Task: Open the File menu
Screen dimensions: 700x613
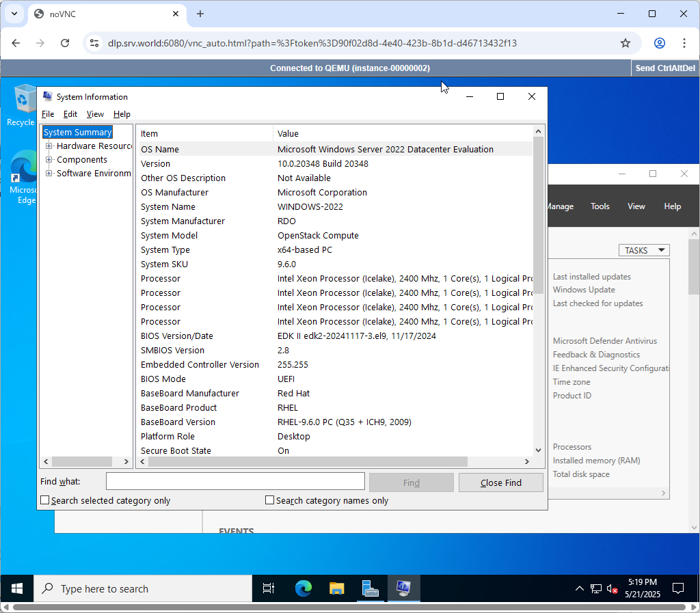Action: (x=48, y=114)
